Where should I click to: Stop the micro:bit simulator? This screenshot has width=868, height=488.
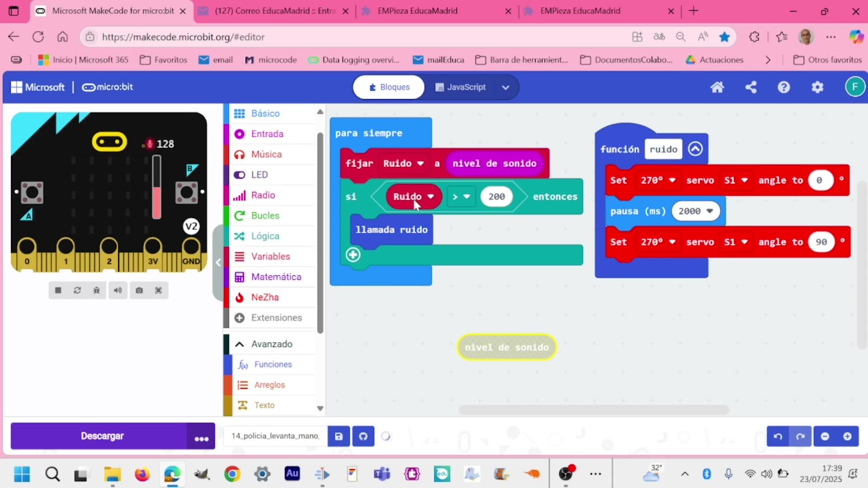click(58, 291)
